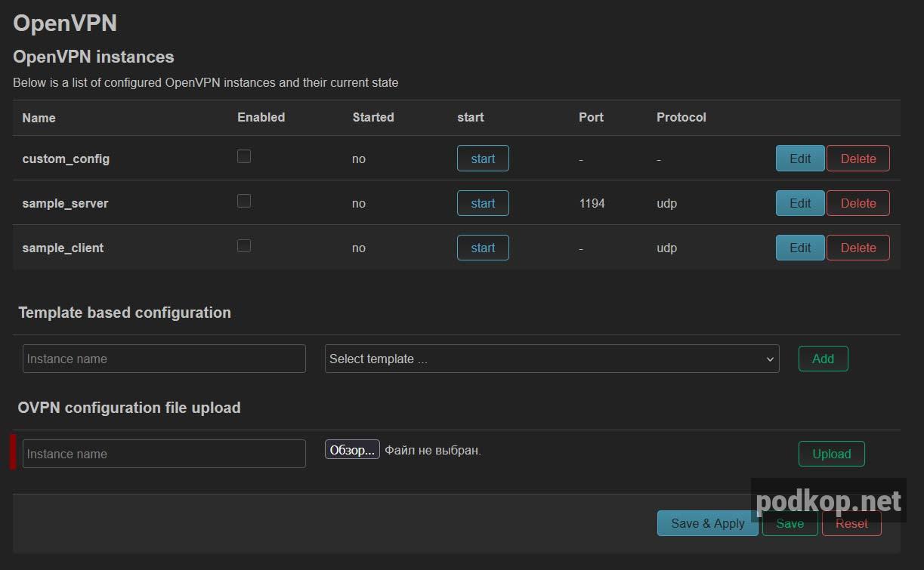Image resolution: width=924 pixels, height=570 pixels.
Task: Upload the OVPN configuration file
Action: pos(831,454)
